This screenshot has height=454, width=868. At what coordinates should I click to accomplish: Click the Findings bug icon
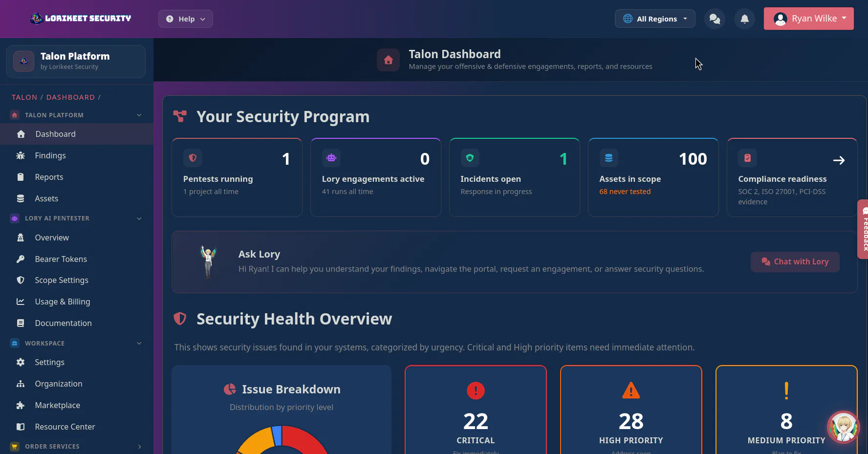[x=21, y=155]
